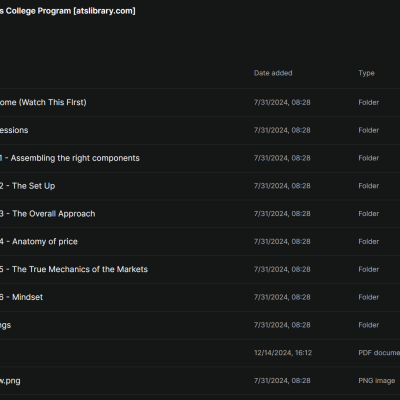Click the 12/14/2024, 16:12 date cell
The image size is (400, 400).
tap(283, 353)
